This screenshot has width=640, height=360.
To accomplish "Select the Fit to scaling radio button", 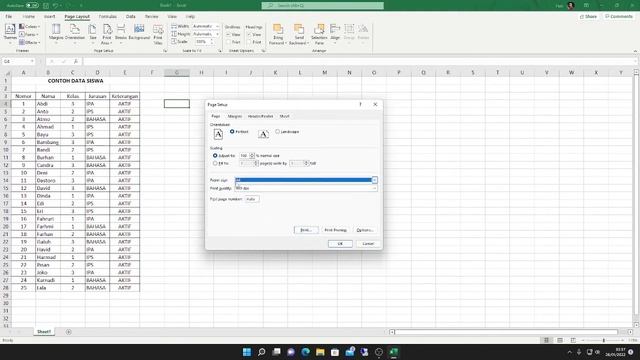I will pos(215,163).
